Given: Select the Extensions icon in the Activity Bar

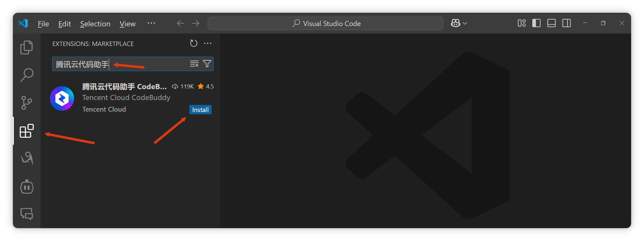Looking at the screenshot, I should (27, 131).
